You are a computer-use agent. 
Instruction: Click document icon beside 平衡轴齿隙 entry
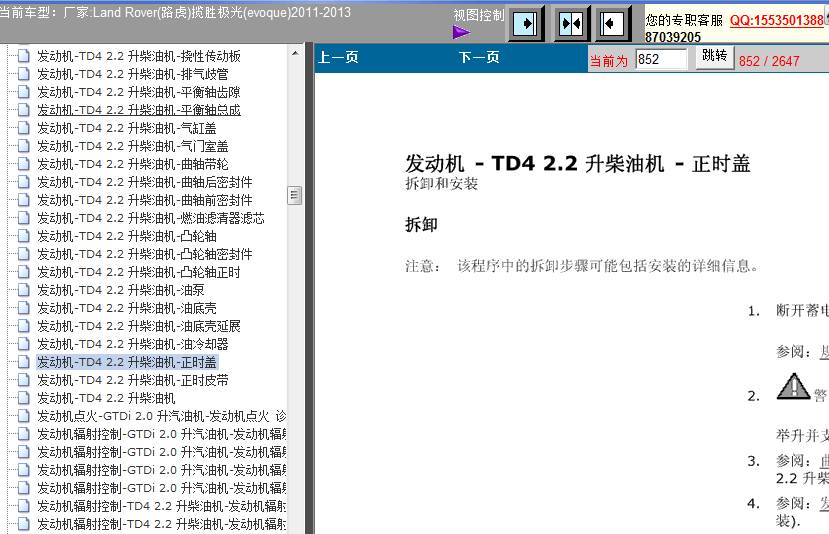click(x=23, y=92)
